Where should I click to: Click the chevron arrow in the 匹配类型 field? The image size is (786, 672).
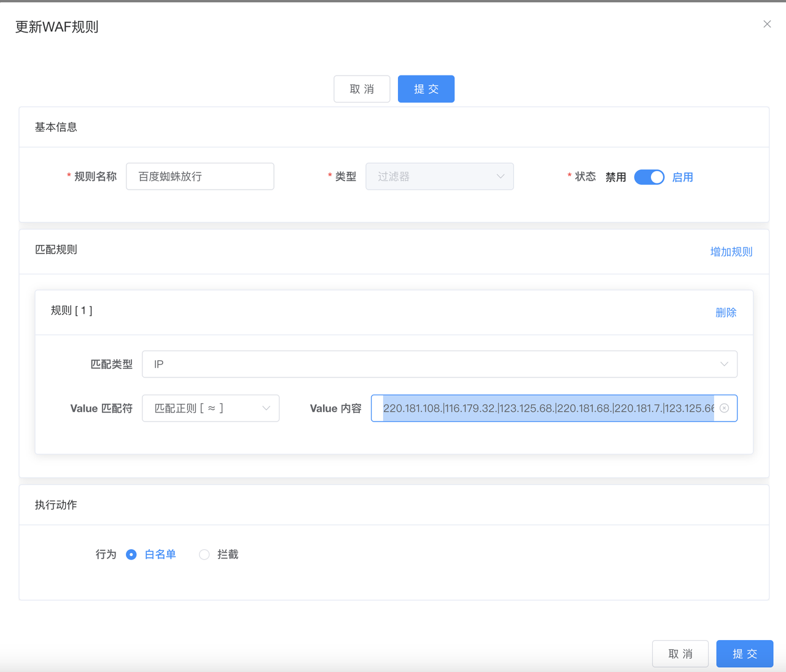pos(724,365)
